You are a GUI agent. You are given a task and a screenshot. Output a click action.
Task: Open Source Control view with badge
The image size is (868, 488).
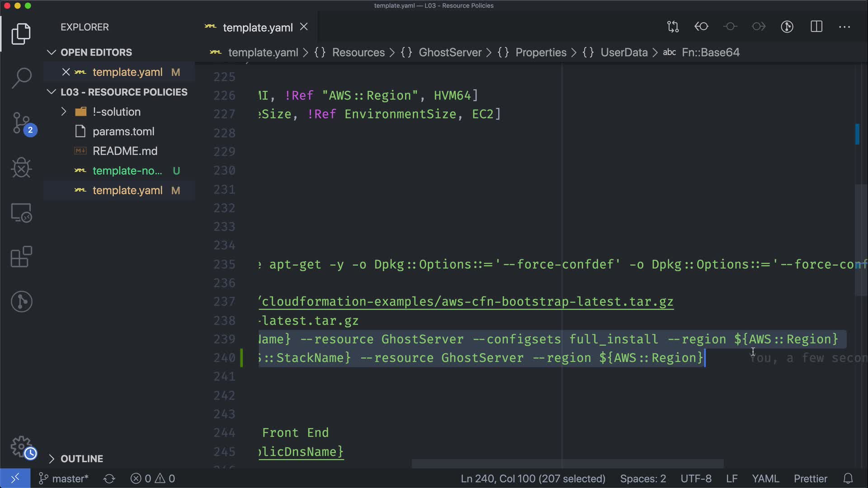pyautogui.click(x=21, y=123)
